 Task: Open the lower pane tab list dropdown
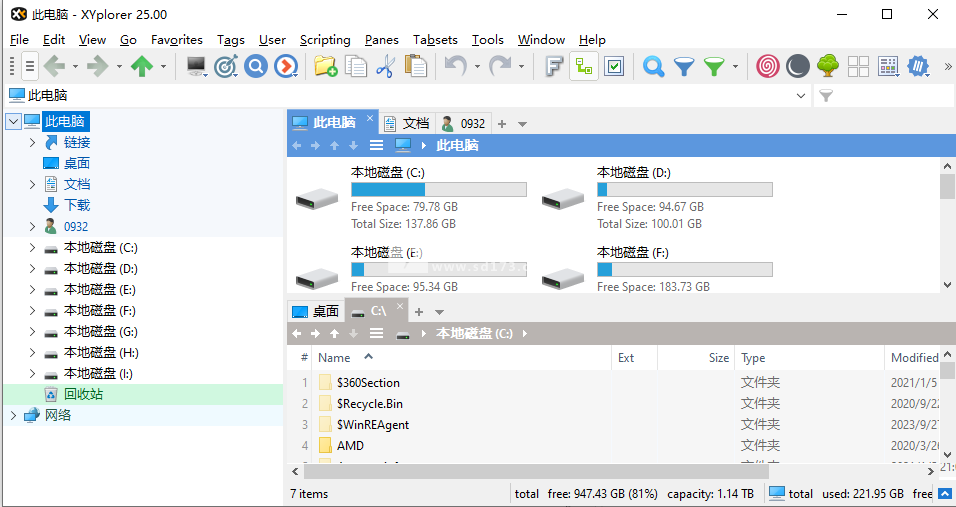point(439,312)
